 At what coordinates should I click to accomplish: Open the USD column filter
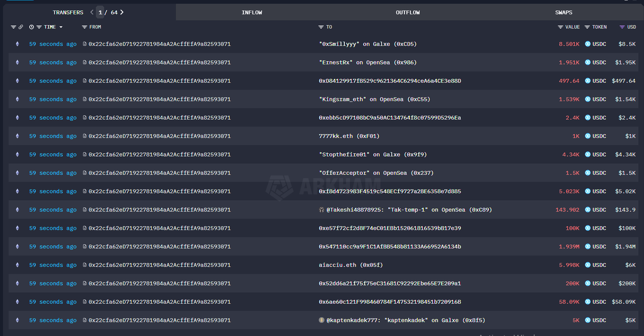pos(622,27)
